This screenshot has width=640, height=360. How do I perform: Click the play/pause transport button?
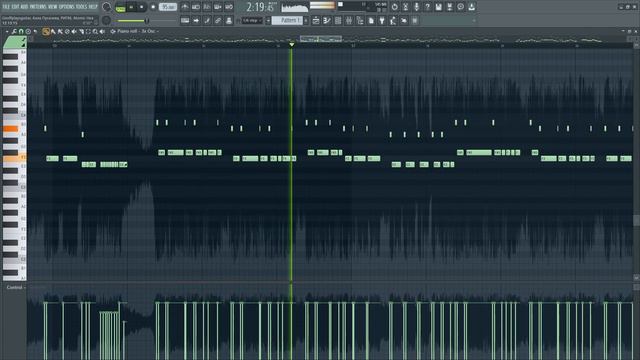point(131,7)
